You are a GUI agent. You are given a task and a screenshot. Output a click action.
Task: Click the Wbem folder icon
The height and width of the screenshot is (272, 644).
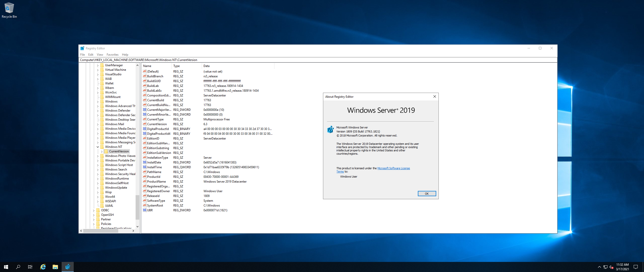tap(102, 88)
